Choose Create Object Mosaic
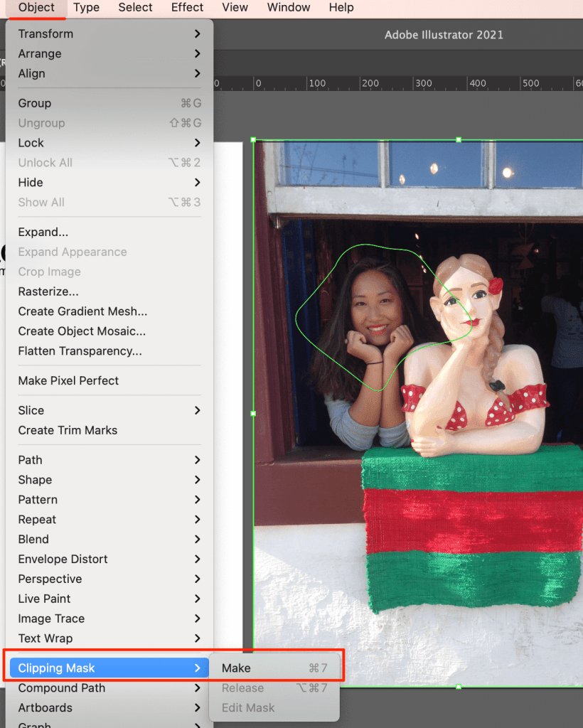 [x=81, y=331]
